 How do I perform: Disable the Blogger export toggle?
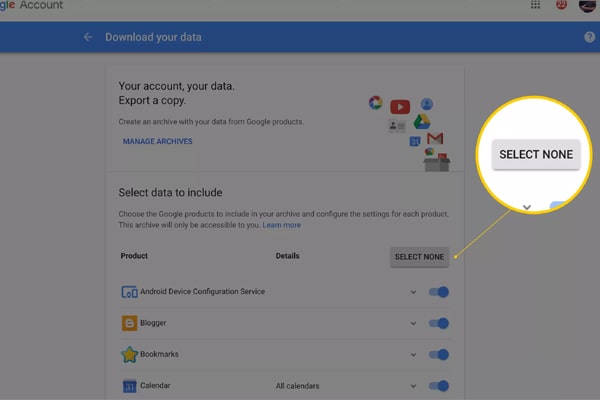coord(439,323)
